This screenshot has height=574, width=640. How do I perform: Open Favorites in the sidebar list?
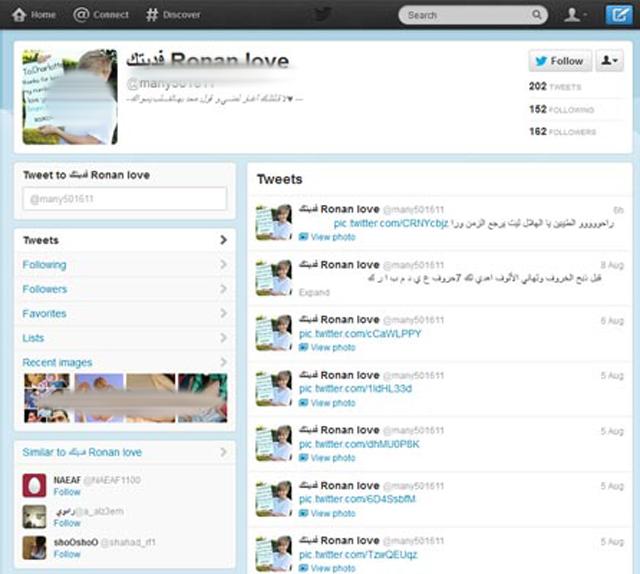coord(45,314)
